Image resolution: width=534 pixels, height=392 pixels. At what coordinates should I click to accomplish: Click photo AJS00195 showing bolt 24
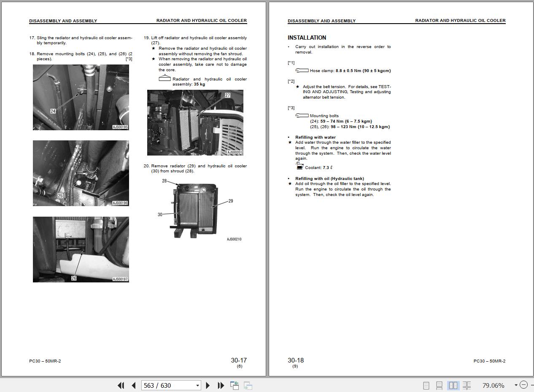click(81, 97)
